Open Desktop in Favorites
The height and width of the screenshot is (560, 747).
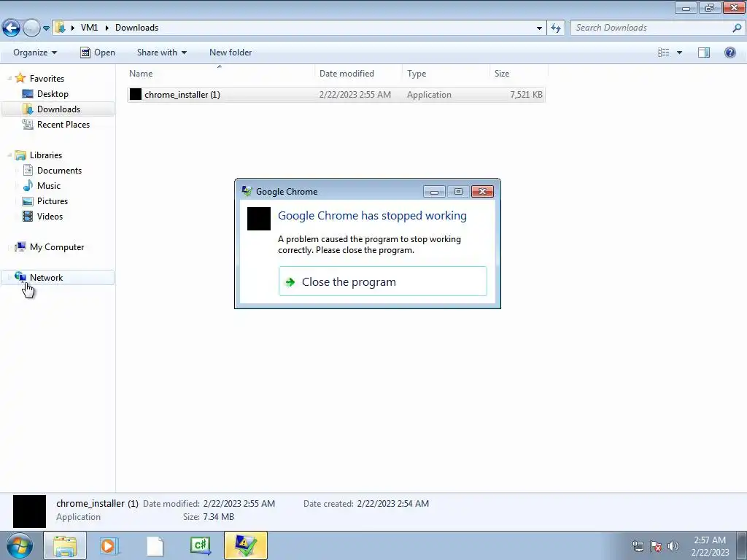click(x=53, y=94)
